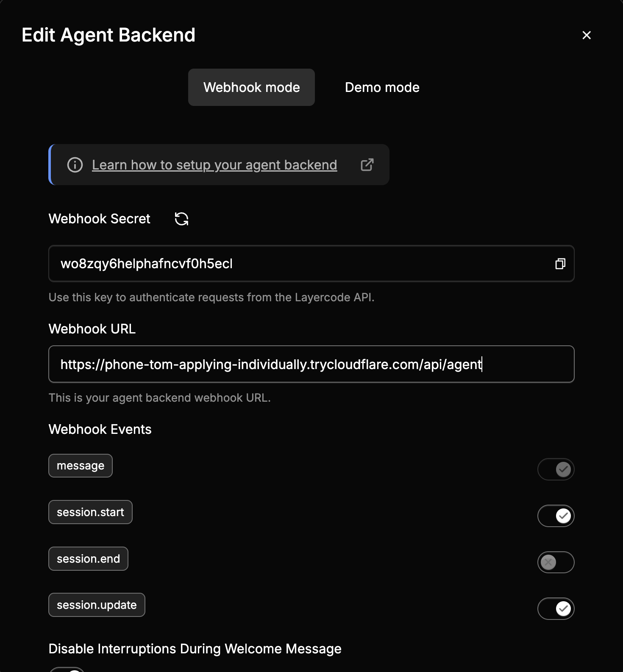Click the message event chip
Viewport: 623px width, 672px height.
click(x=80, y=466)
